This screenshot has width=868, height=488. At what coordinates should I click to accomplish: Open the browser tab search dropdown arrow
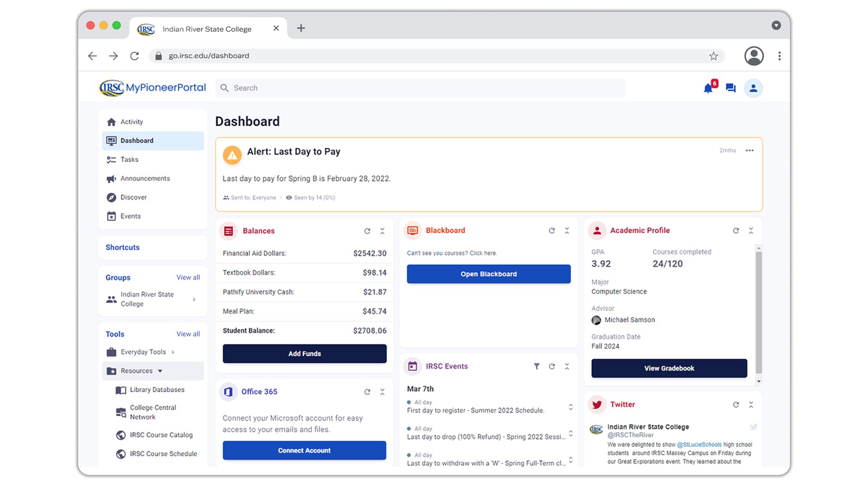[776, 25]
